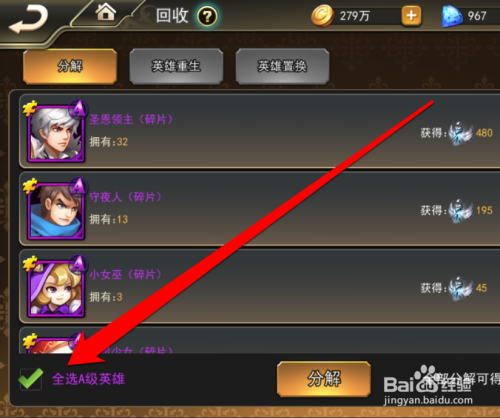
Task: Tap the 守夜人（碎片） name text
Action: [x=125, y=197]
